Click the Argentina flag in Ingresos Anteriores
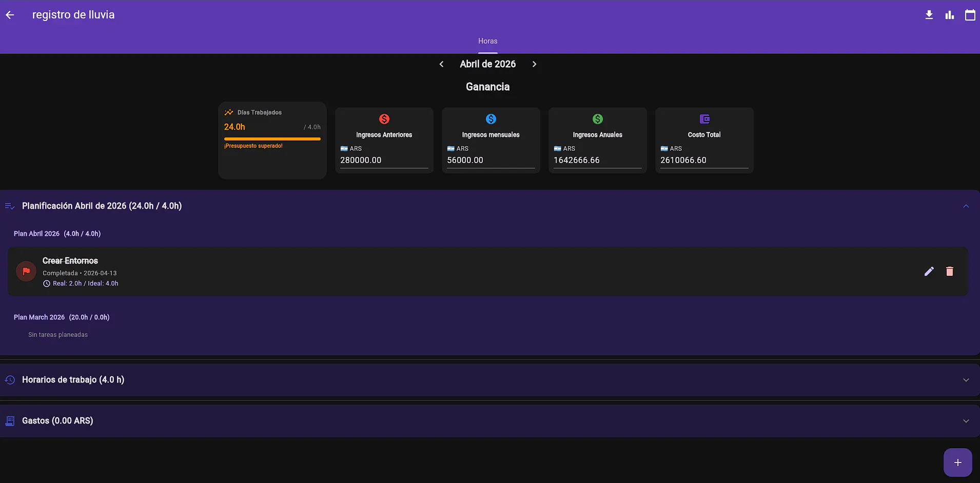Viewport: 980px width, 483px height. 344,149
